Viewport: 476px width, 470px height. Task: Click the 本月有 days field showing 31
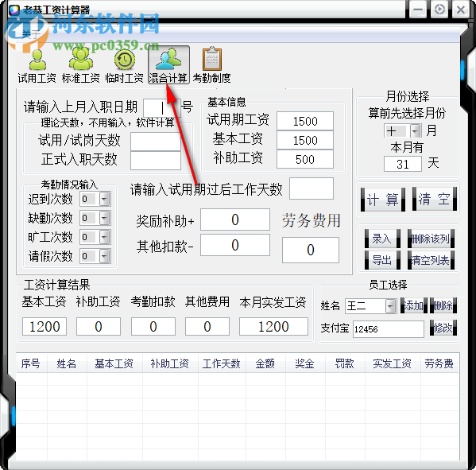pyautogui.click(x=403, y=164)
